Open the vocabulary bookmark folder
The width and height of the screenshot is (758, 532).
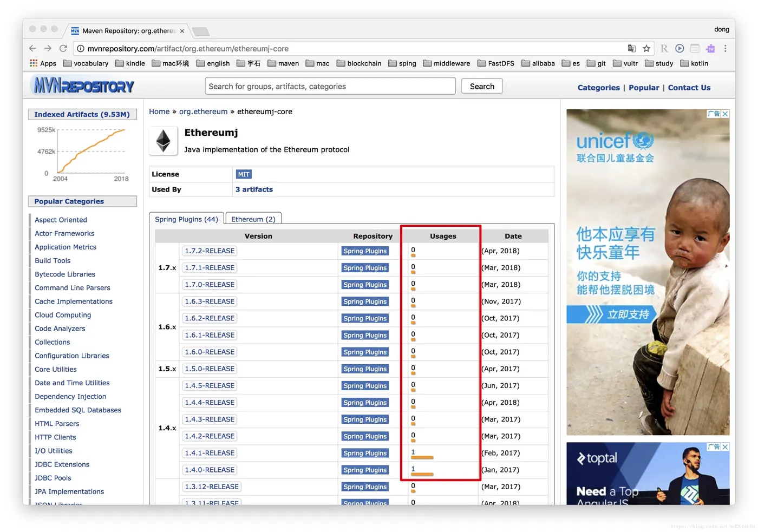[x=86, y=63]
